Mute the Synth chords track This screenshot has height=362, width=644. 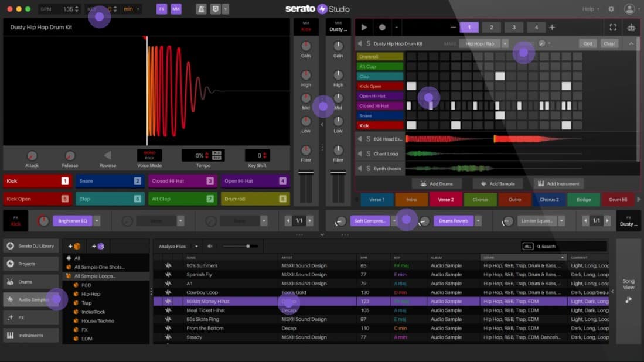tap(360, 169)
